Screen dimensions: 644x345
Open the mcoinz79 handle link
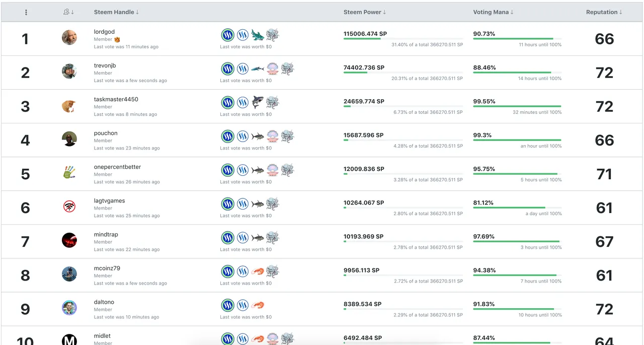(x=107, y=268)
